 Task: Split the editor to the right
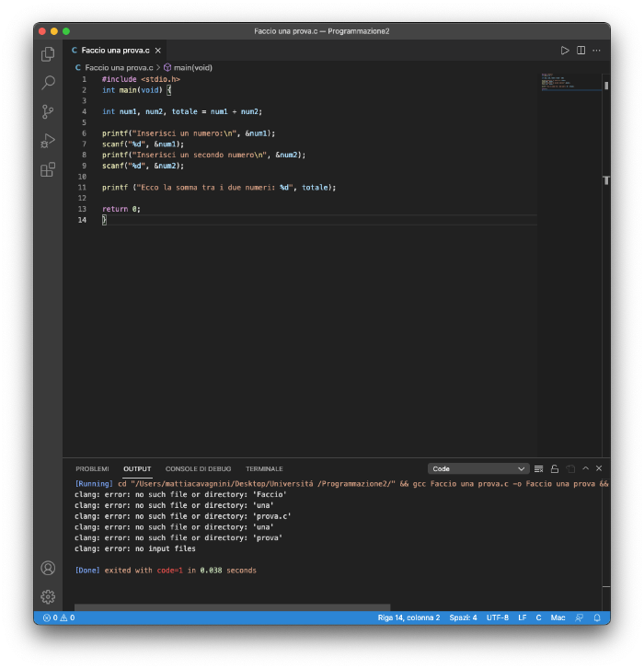click(x=581, y=51)
